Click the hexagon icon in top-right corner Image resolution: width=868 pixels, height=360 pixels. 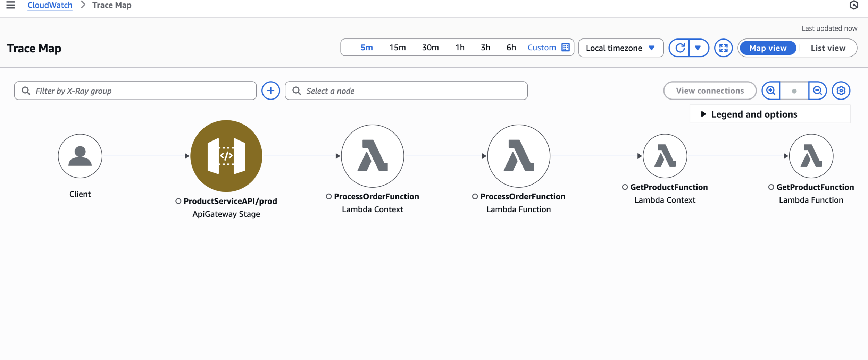click(854, 5)
